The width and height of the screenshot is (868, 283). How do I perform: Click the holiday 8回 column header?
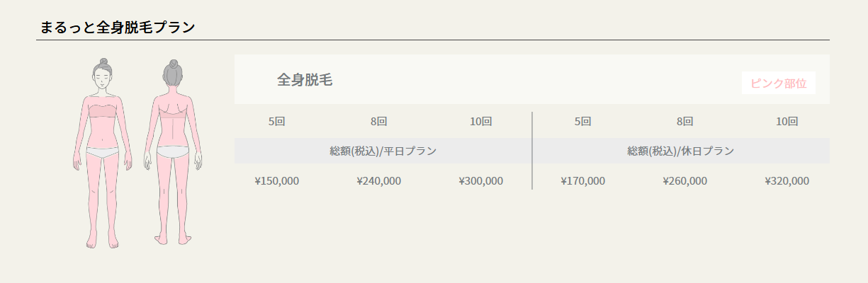684,121
